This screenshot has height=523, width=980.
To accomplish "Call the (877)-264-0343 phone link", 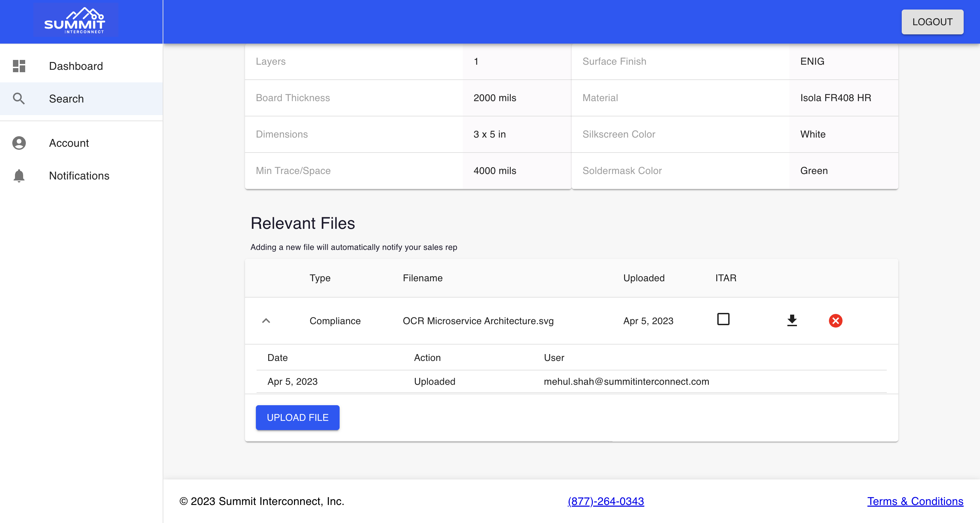I will tap(606, 501).
